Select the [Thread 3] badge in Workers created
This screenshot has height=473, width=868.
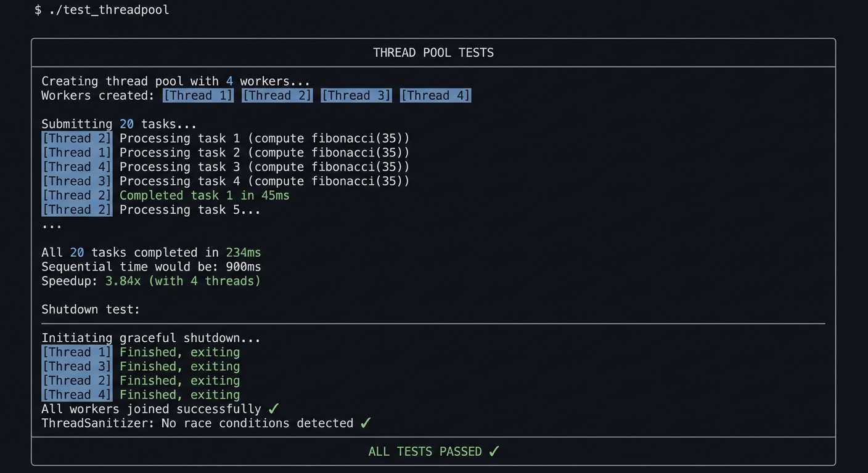[x=356, y=95]
